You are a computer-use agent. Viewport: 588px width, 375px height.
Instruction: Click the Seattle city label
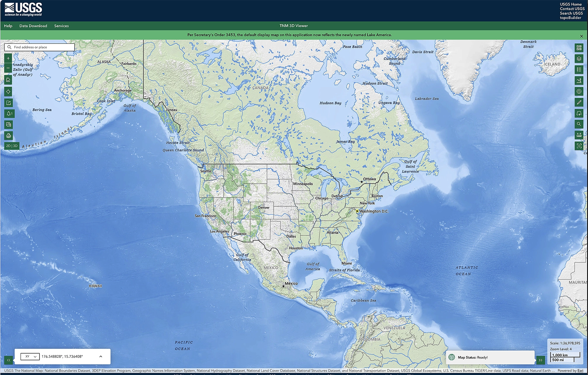(x=206, y=171)
